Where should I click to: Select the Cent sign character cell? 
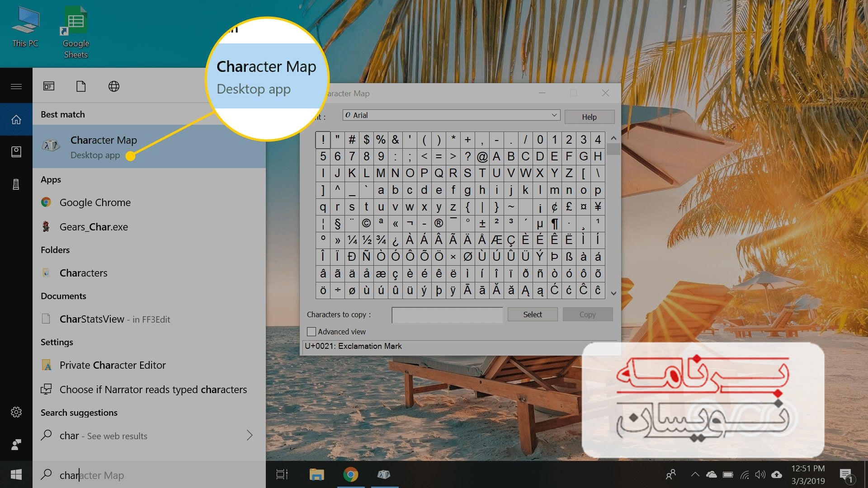(554, 208)
